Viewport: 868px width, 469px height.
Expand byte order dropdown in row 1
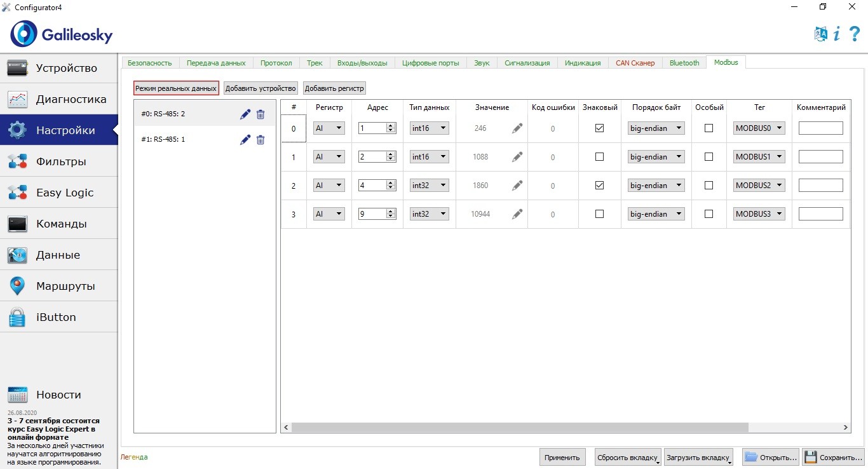[x=656, y=157]
